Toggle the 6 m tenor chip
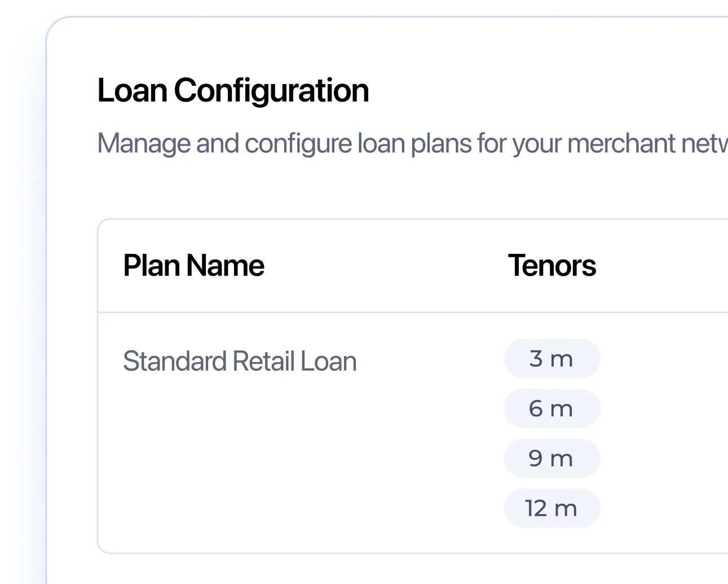Viewport: 728px width, 584px height. coord(551,409)
